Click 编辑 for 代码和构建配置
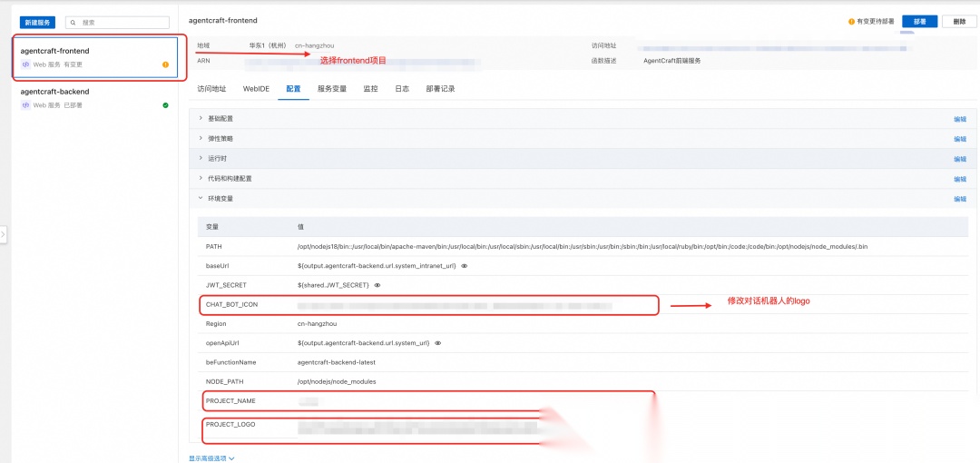980x463 pixels. point(960,179)
